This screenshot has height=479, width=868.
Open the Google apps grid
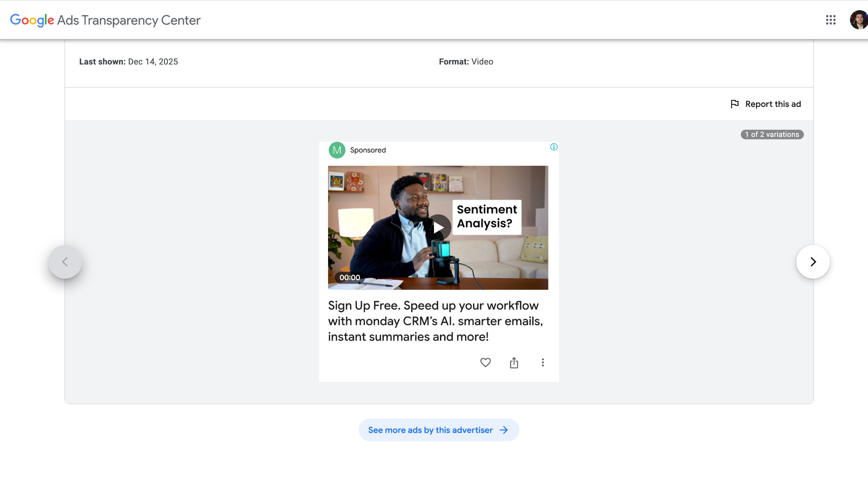[x=831, y=20]
